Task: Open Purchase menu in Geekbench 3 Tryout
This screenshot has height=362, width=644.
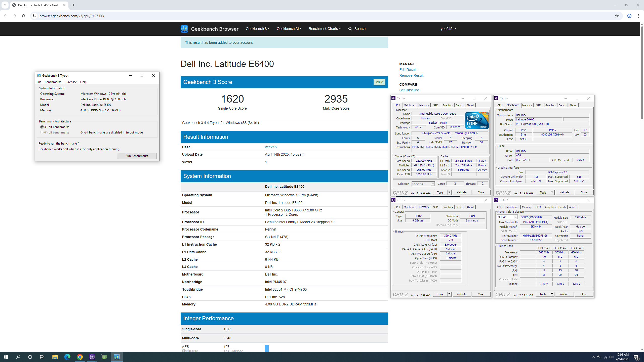Action: pos(71,82)
